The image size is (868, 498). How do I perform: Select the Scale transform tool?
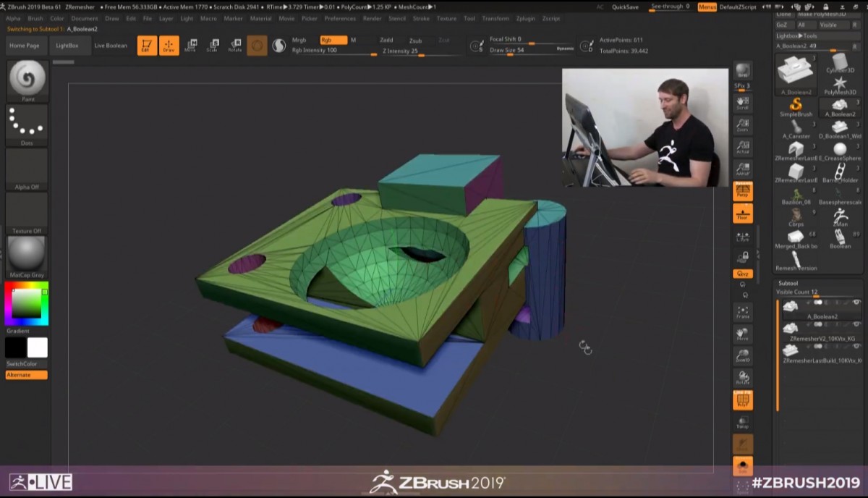click(x=213, y=46)
